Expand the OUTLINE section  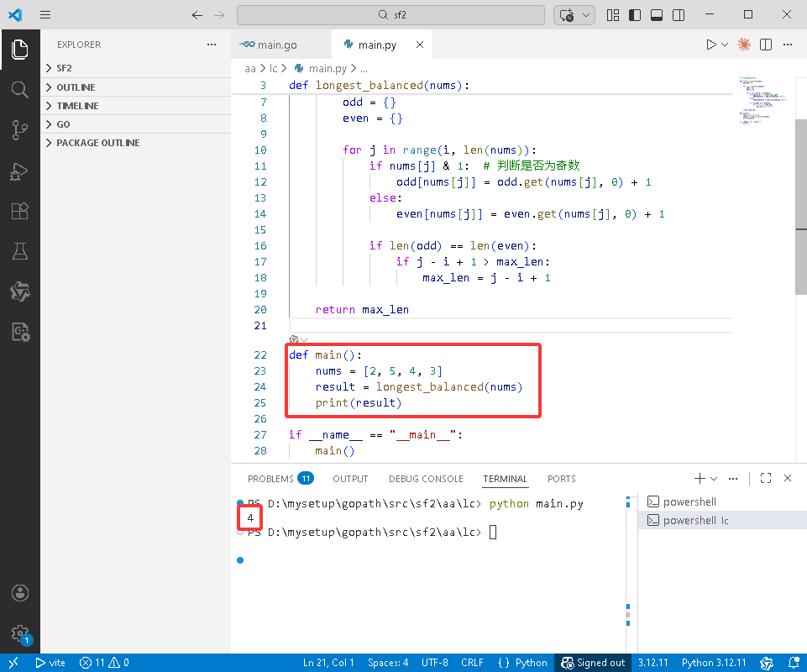(136, 87)
